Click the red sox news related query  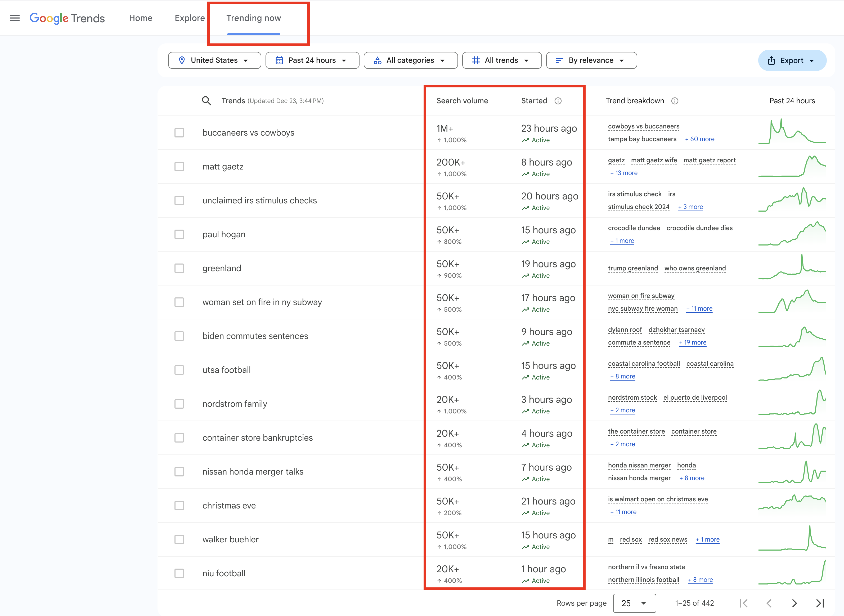point(668,539)
